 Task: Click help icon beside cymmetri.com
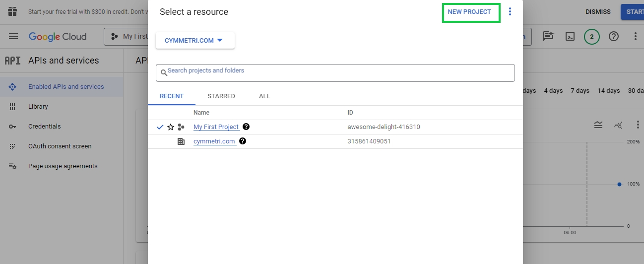(x=243, y=141)
